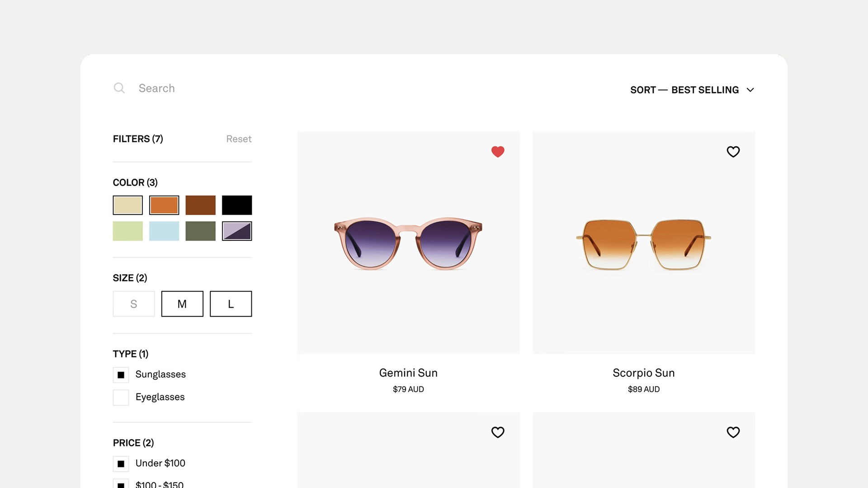Viewport: 868px width, 488px height.
Task: Click the search magnifier icon
Action: coord(119,88)
